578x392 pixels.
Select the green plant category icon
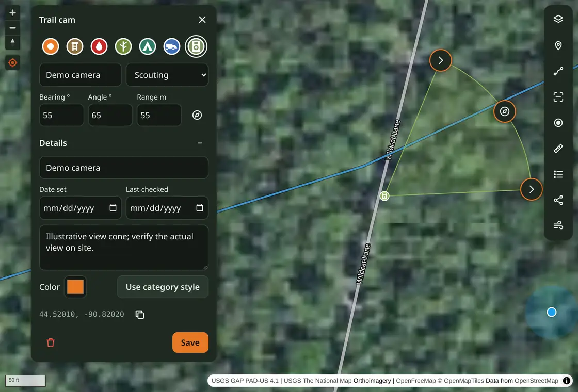pos(123,47)
